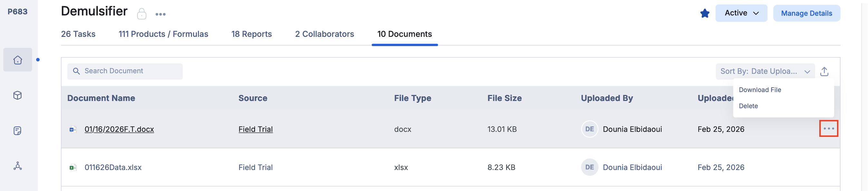Click the upload document icon
This screenshot has height=191, width=868.
click(x=824, y=72)
